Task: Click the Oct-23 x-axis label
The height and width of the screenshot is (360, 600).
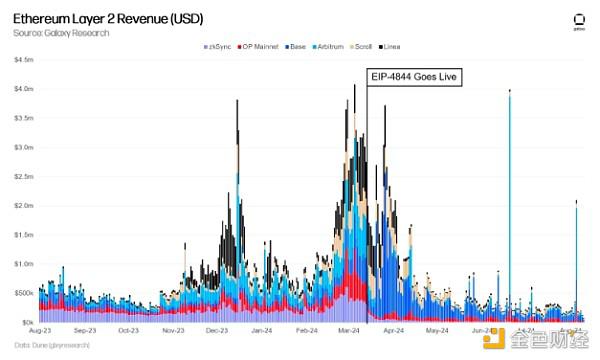Action: pyautogui.click(x=128, y=330)
